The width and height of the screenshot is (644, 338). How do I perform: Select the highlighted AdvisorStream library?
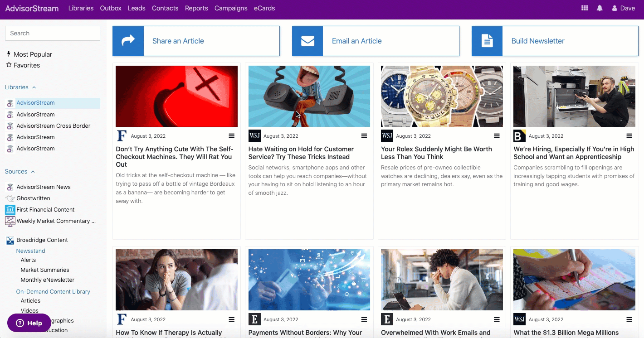coord(53,103)
